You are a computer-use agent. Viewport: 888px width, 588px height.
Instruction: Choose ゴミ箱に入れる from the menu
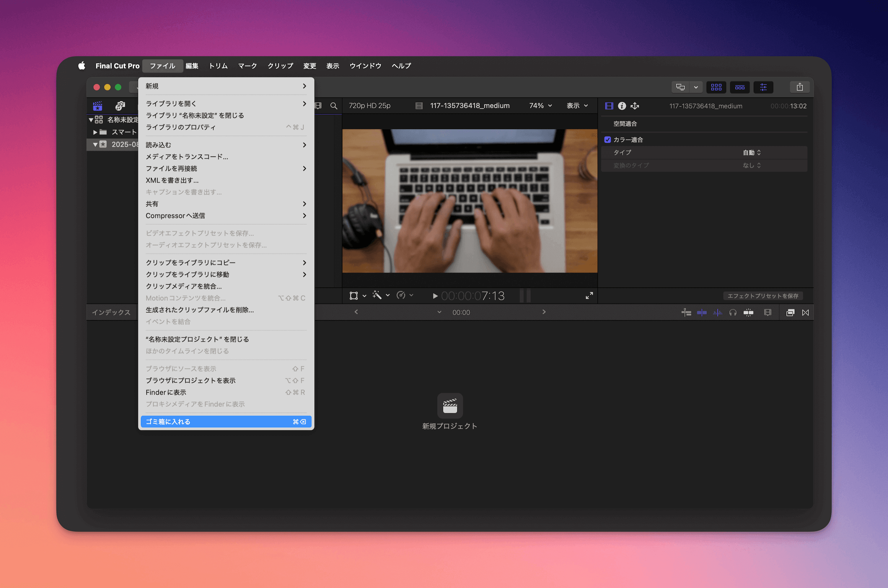pyautogui.click(x=226, y=422)
